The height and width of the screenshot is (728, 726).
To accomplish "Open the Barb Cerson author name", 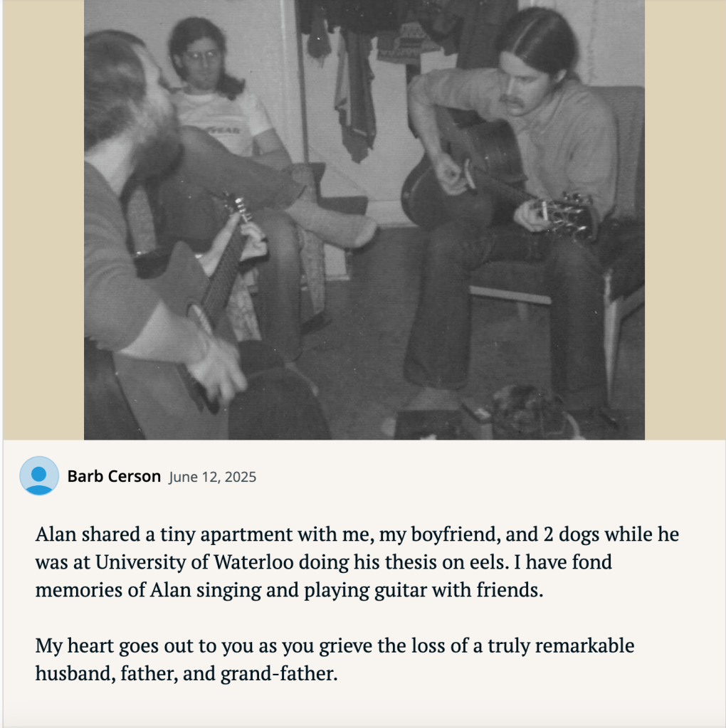I will click(114, 477).
